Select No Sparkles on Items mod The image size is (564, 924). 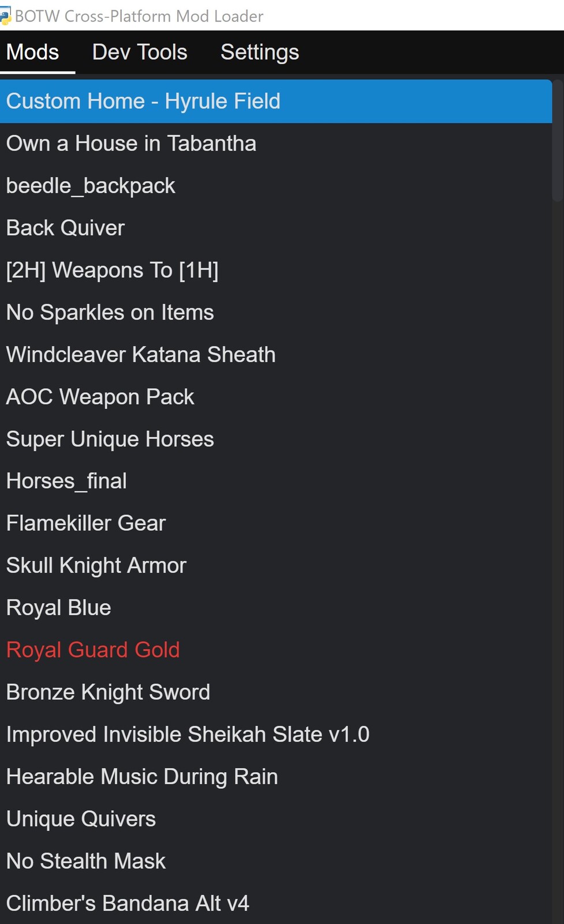pyautogui.click(x=276, y=312)
